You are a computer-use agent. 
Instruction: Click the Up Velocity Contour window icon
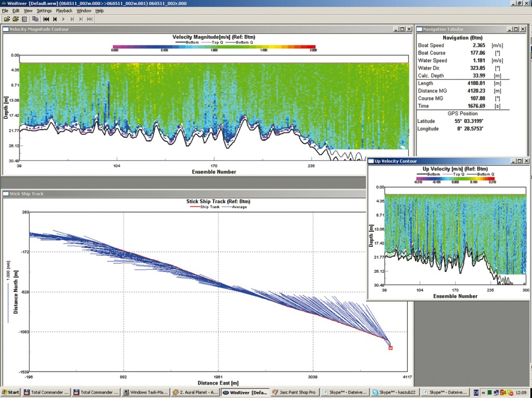coord(370,162)
